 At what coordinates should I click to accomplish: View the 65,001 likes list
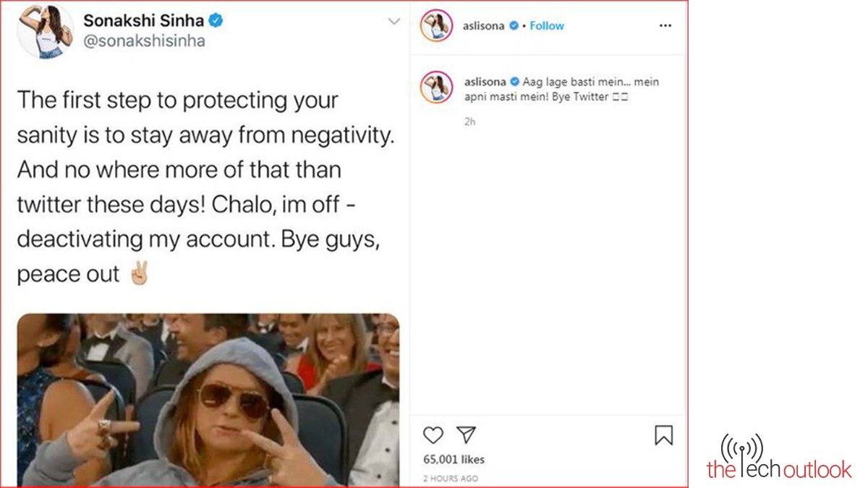(454, 460)
